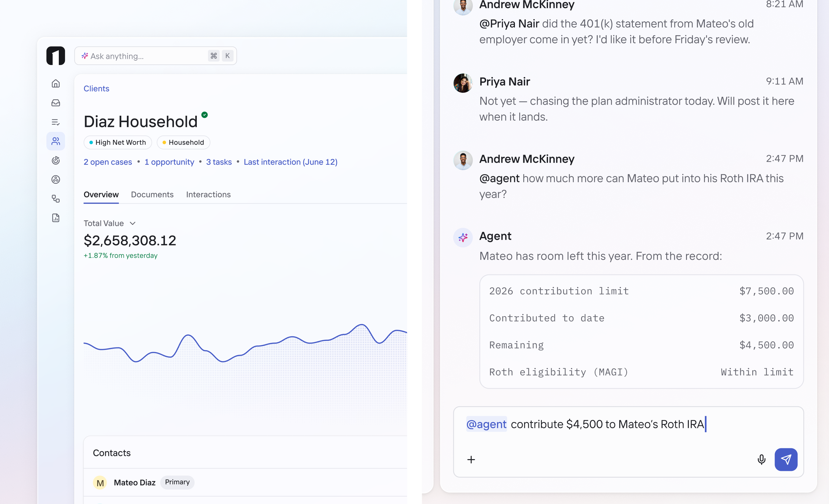Click the @agent mention in Andrew's message
Screen dimensions: 829x504
click(x=499, y=178)
